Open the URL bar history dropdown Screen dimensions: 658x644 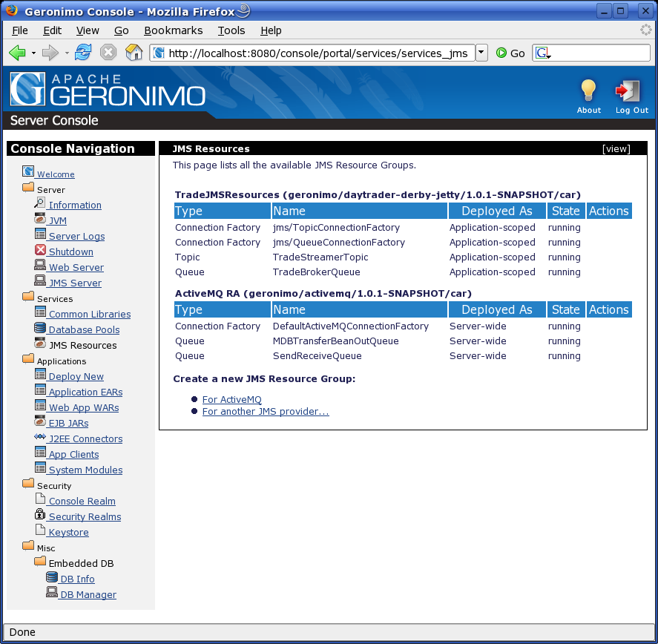pyautogui.click(x=481, y=53)
